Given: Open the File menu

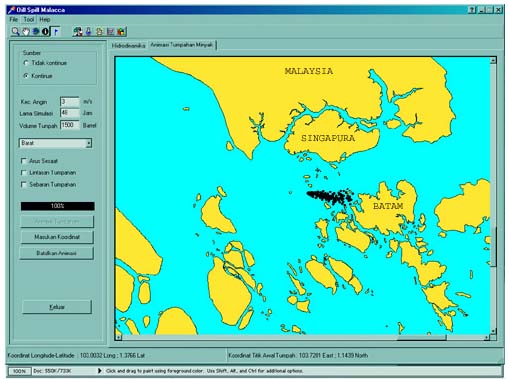Looking at the screenshot, I should [x=13, y=19].
